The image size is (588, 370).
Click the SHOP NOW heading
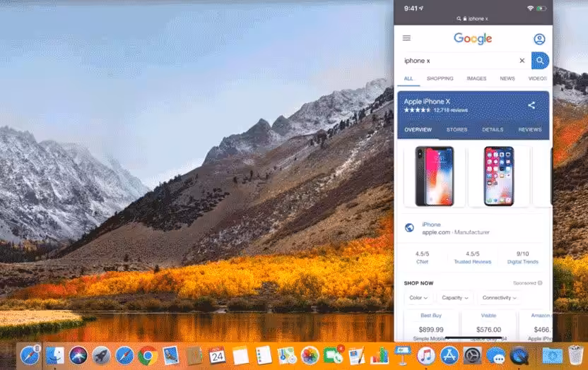click(418, 283)
